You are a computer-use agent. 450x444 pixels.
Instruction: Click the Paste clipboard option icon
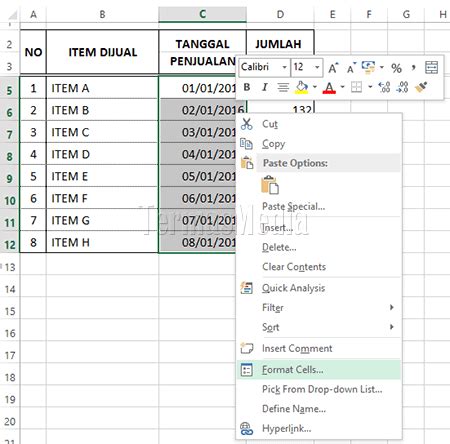click(270, 185)
